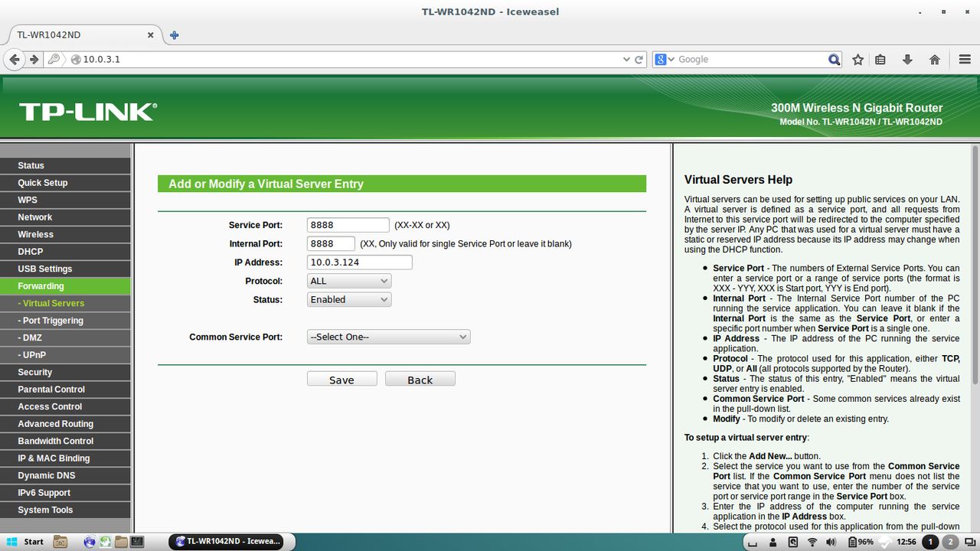
Task: Open the Status dropdown showing Enabled
Action: [349, 299]
